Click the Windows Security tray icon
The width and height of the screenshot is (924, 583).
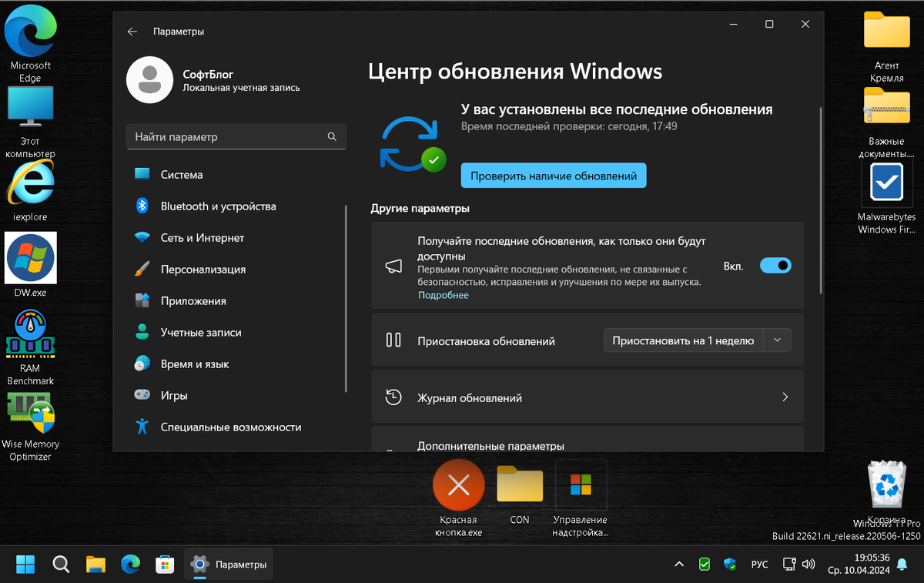730,565
